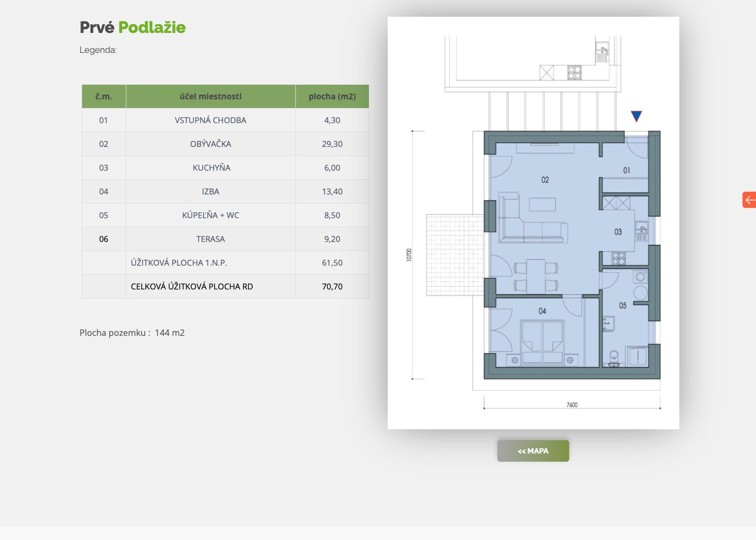Click the KÚPEĽŇA + WC table cell
This screenshot has height=540, width=756.
211,215
